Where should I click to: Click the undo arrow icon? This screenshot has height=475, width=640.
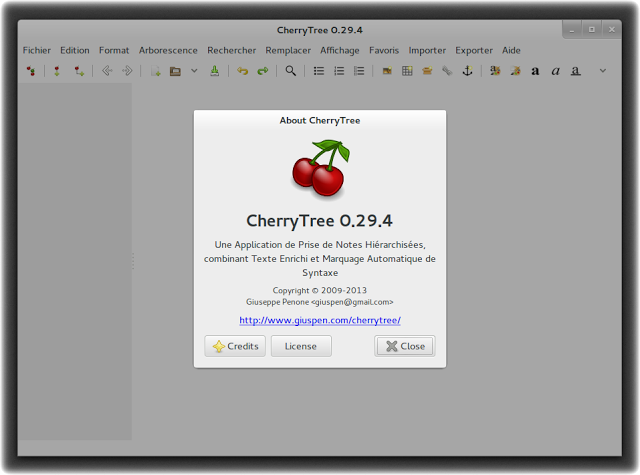coord(243,71)
